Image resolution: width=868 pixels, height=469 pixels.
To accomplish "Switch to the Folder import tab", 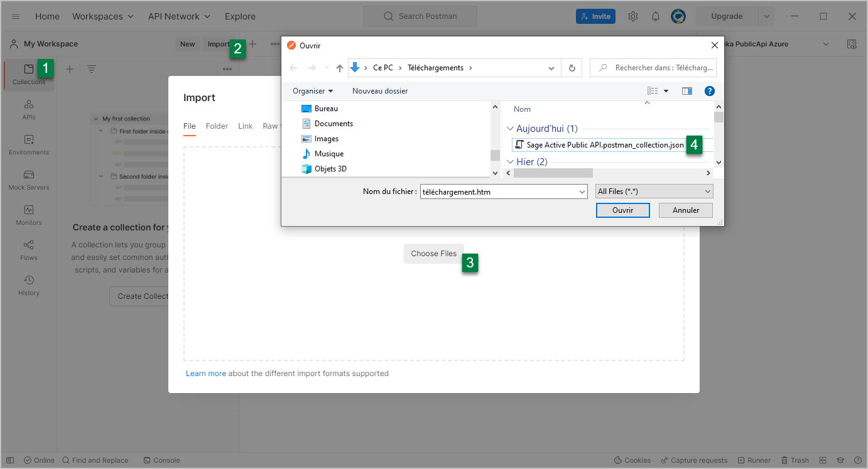I will 217,126.
